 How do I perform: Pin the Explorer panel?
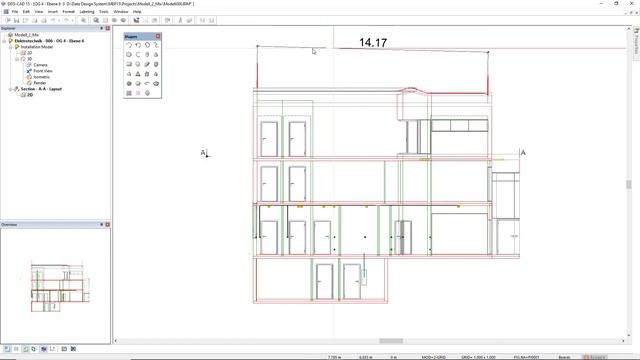coord(102,28)
